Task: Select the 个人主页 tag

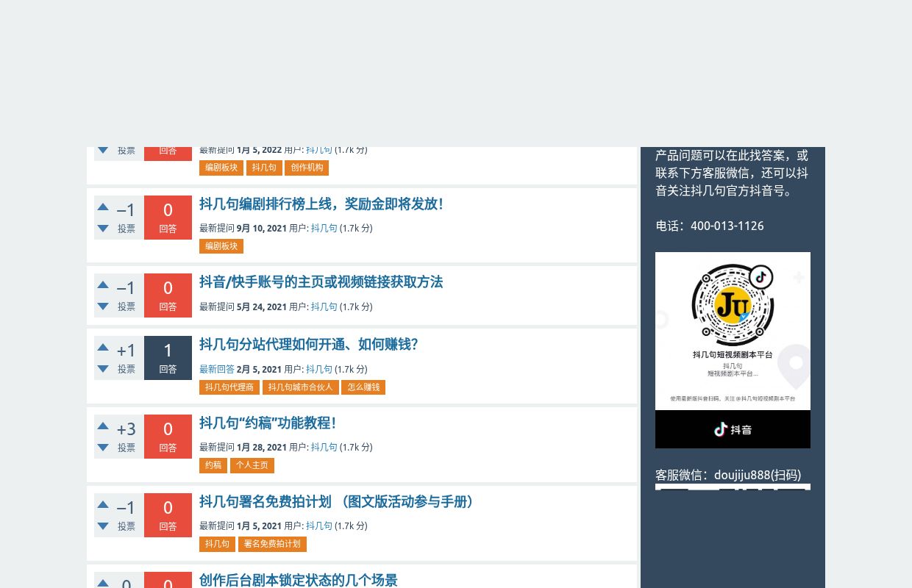Action: (252, 465)
